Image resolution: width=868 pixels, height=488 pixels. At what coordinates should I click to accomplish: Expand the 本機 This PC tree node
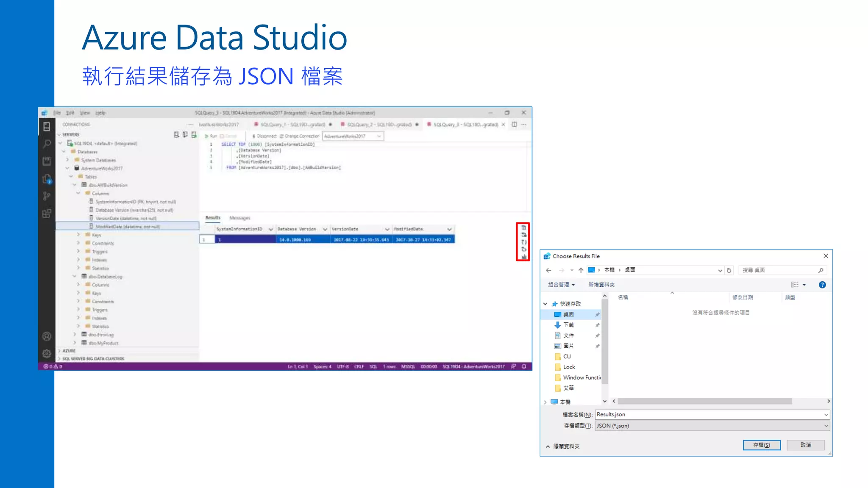click(545, 402)
